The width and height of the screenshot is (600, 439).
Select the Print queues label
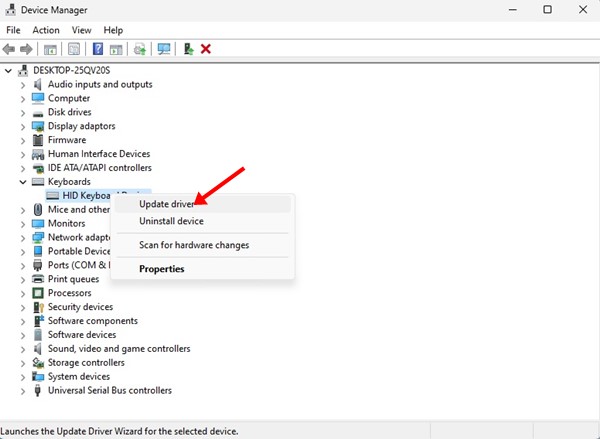[73, 279]
